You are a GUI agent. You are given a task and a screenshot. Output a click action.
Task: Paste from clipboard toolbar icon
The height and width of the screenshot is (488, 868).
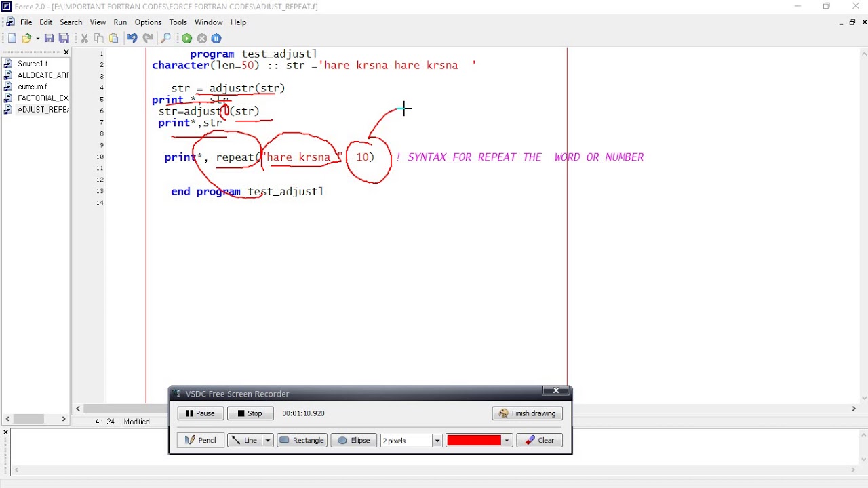pos(114,39)
